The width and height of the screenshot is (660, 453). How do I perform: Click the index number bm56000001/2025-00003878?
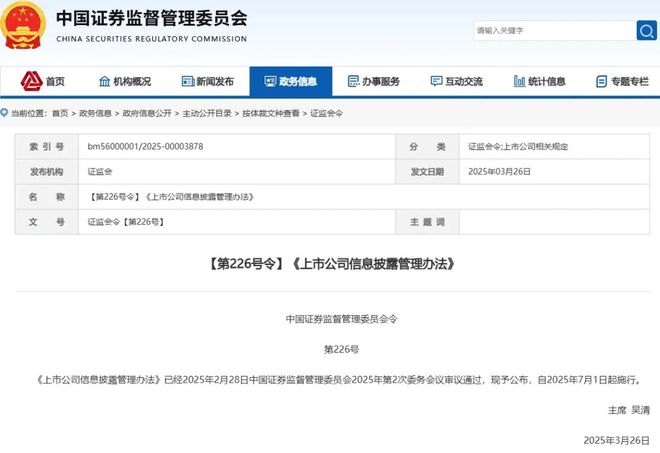pos(145,147)
